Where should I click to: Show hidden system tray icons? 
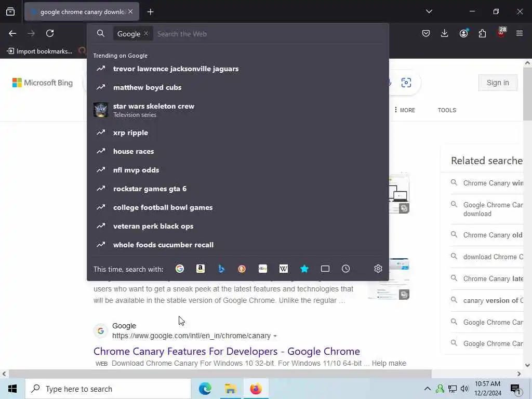[428, 389]
